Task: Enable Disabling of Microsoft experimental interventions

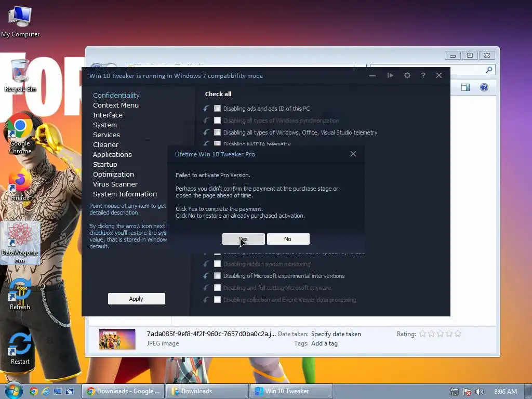Action: [x=217, y=275]
